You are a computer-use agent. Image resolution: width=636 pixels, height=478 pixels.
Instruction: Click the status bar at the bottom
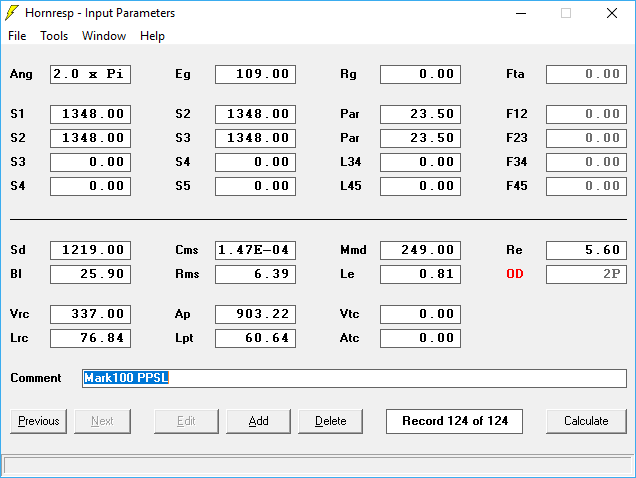click(x=318, y=465)
